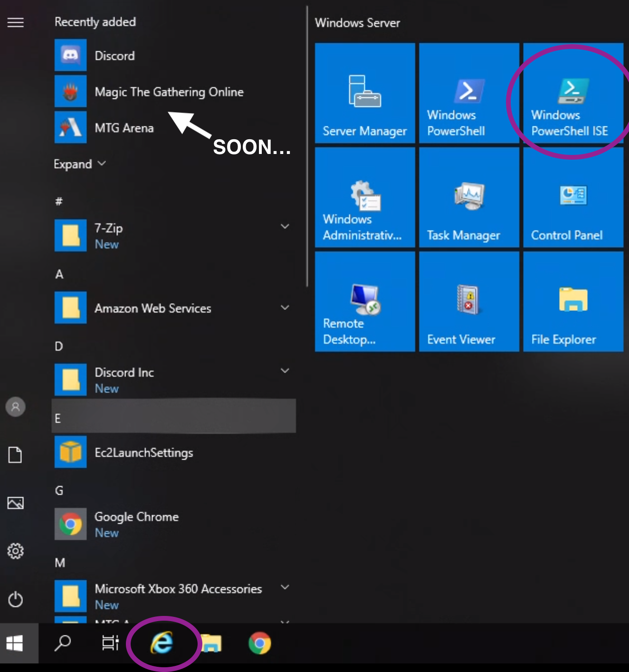The width and height of the screenshot is (629, 672).
Task: Expand Amazon Web Services folder chevron
Action: coord(285,307)
